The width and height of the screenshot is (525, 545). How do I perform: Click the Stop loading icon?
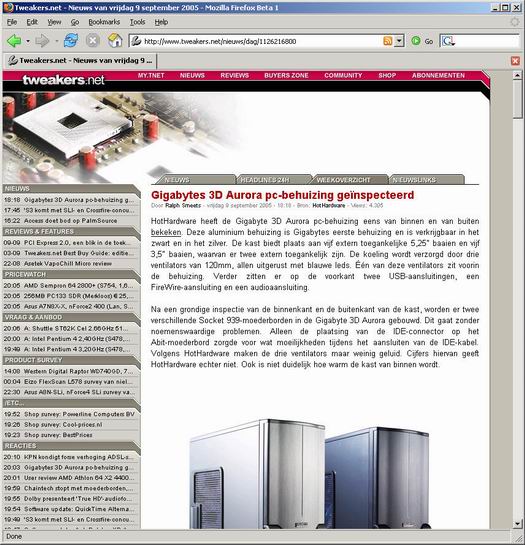click(x=93, y=41)
